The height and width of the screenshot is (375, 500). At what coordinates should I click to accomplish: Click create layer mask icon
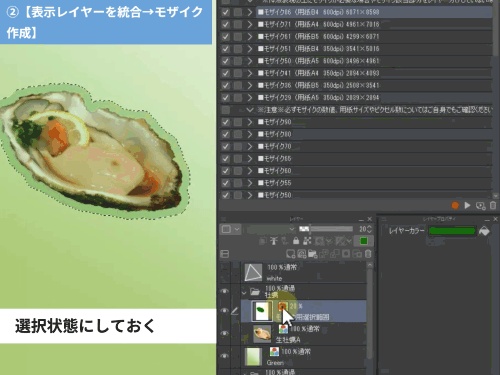tap(346, 254)
